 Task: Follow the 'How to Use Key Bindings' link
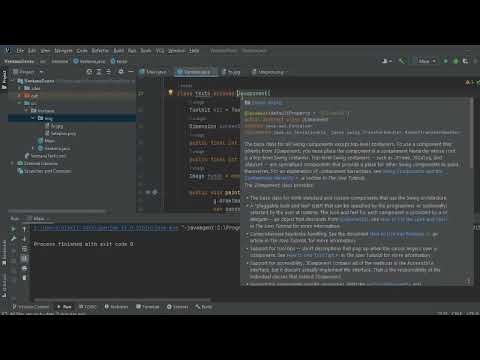(397, 234)
